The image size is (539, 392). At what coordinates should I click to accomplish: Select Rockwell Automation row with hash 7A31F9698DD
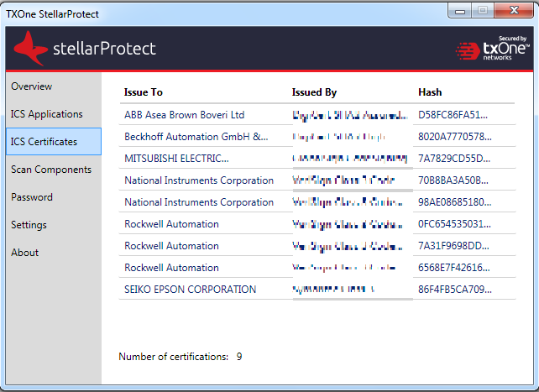(x=317, y=246)
